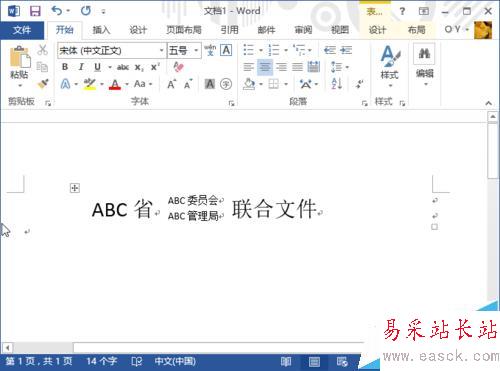Switch to View (视图) tab
Screen dimensions: 500x371
(340, 30)
